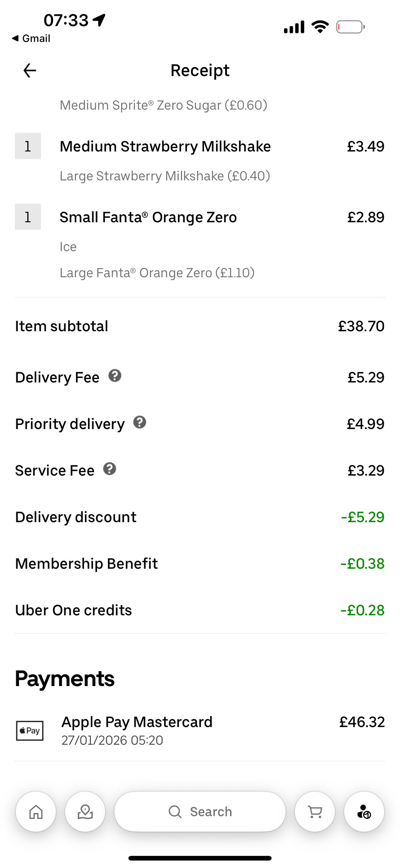Open the account profile tab
Viewport: 400px width, 868px height.
pyautogui.click(x=364, y=812)
